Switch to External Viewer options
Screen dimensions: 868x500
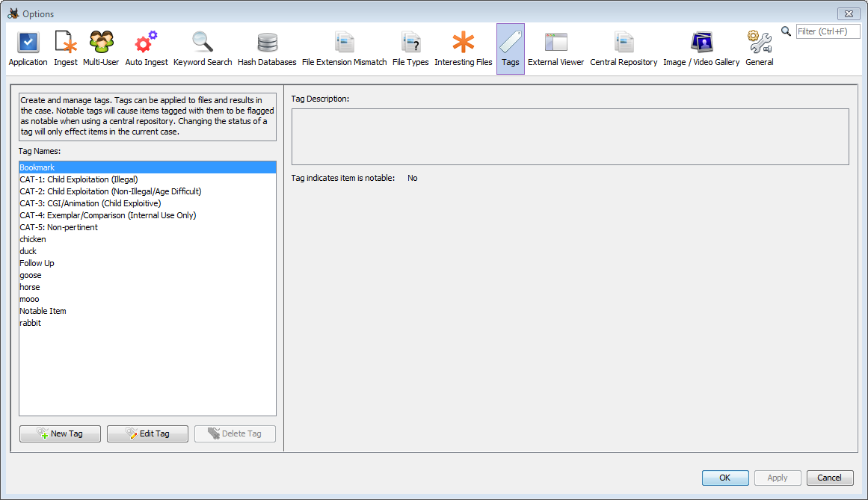(x=555, y=49)
